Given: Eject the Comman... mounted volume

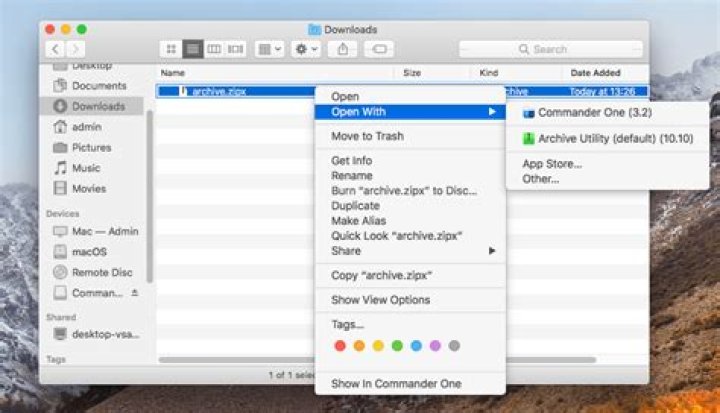Looking at the screenshot, I should (135, 293).
